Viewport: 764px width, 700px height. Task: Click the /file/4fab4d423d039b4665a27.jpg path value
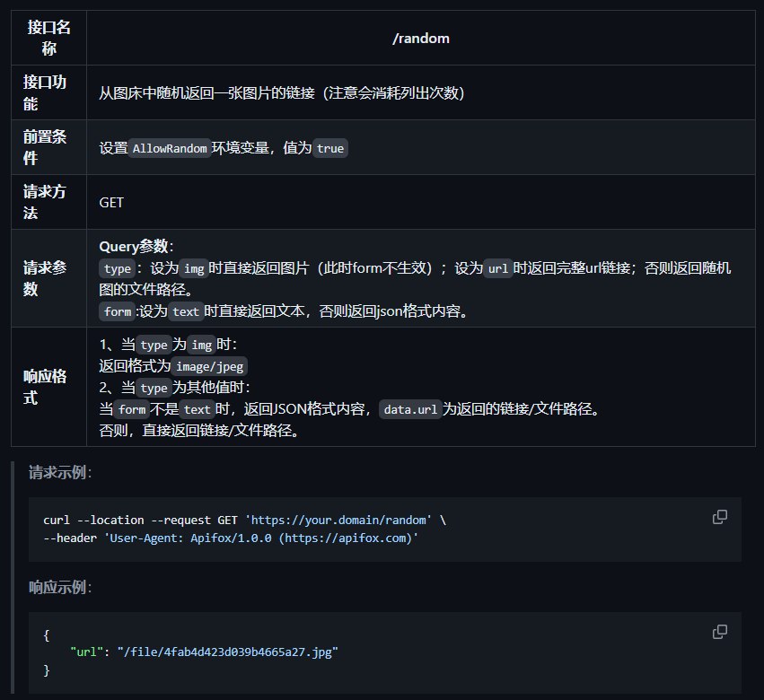tap(227, 652)
